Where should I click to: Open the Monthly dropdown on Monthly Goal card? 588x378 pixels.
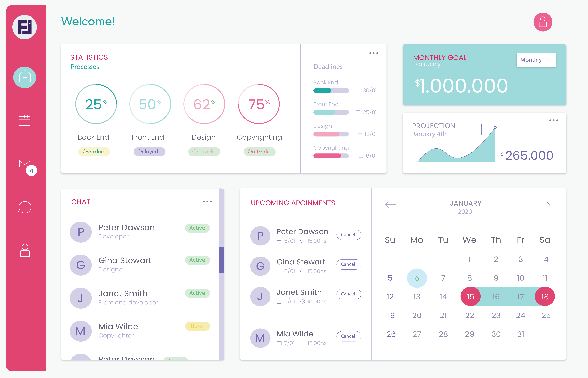536,60
